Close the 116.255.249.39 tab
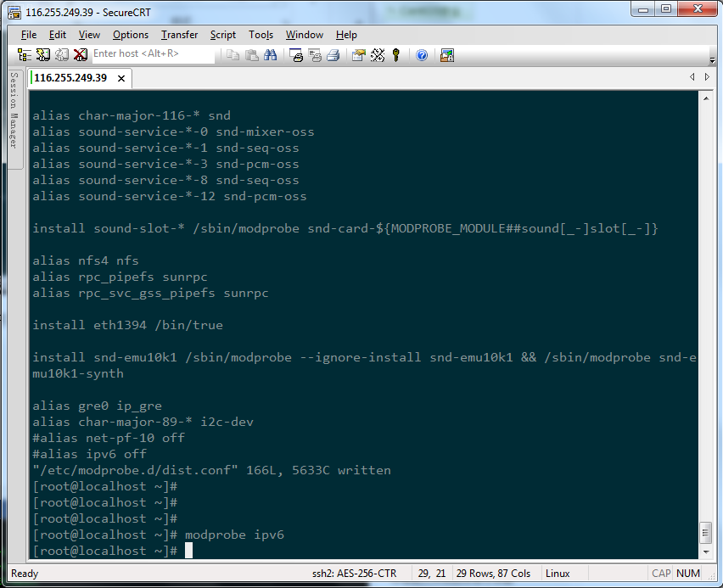Viewport: 723px width, 588px height. coord(121,78)
